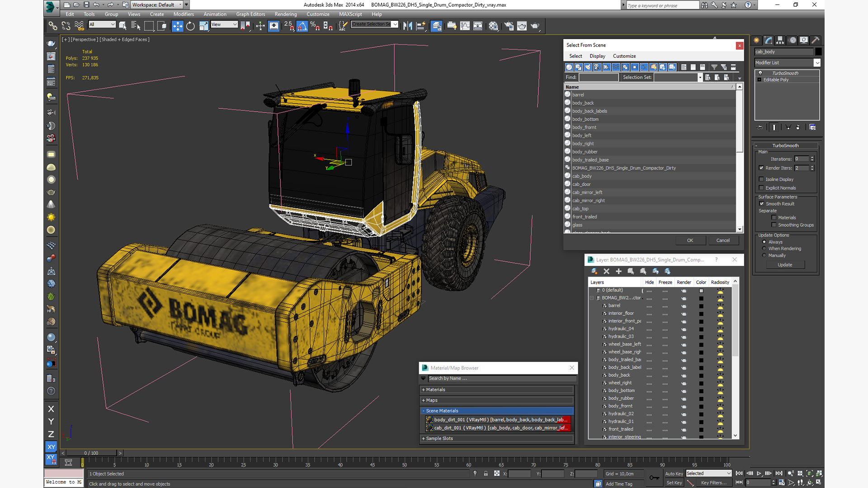Click OK in Select From Scene

690,240
